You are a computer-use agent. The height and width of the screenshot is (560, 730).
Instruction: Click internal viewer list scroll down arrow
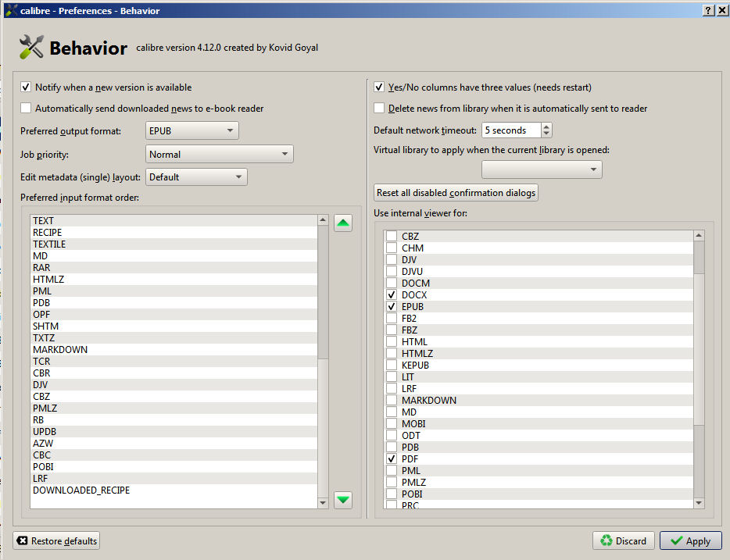pyautogui.click(x=698, y=503)
